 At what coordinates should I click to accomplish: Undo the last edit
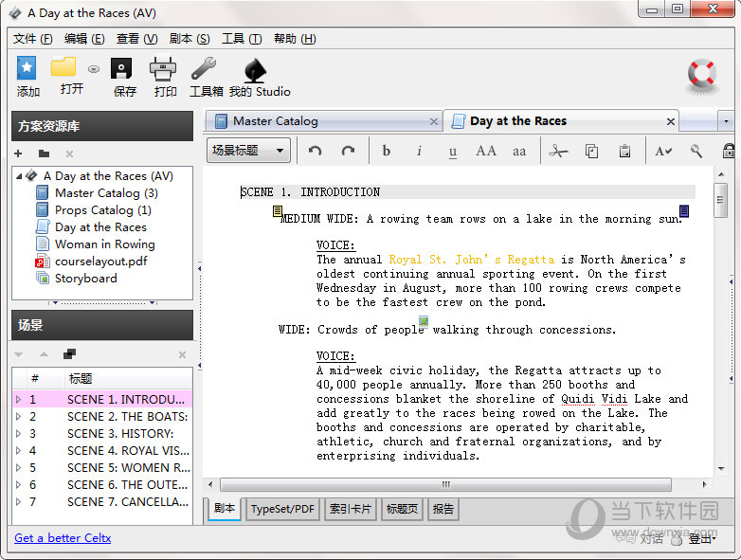click(316, 151)
